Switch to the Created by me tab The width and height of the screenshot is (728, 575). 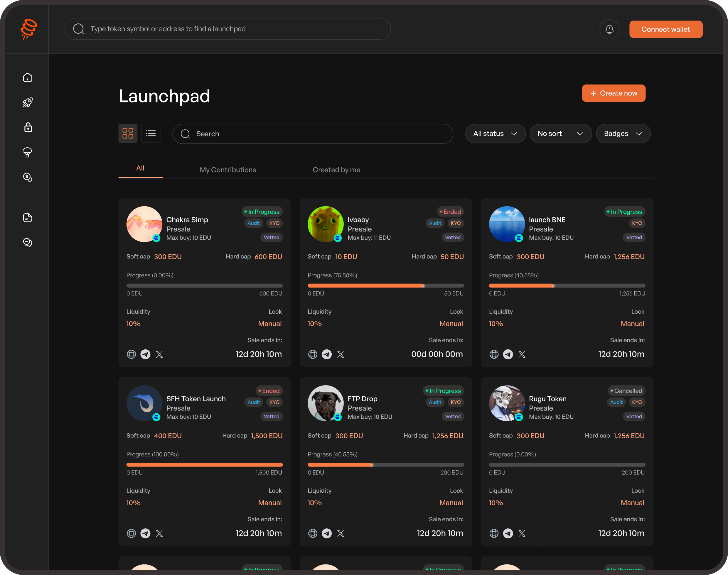pyautogui.click(x=336, y=170)
